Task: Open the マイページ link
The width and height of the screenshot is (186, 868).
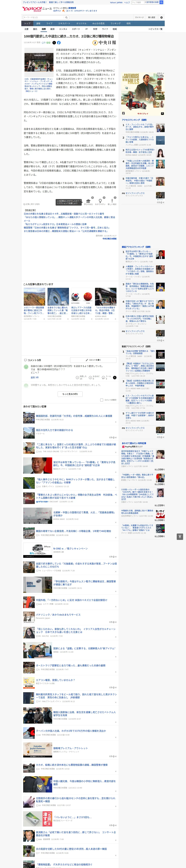Action: coord(139,18)
